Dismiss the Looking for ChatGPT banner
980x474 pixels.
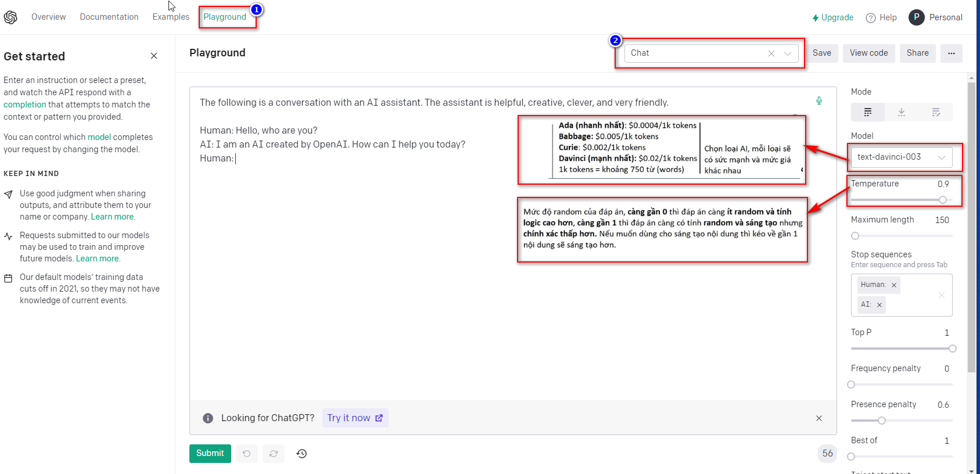point(819,418)
